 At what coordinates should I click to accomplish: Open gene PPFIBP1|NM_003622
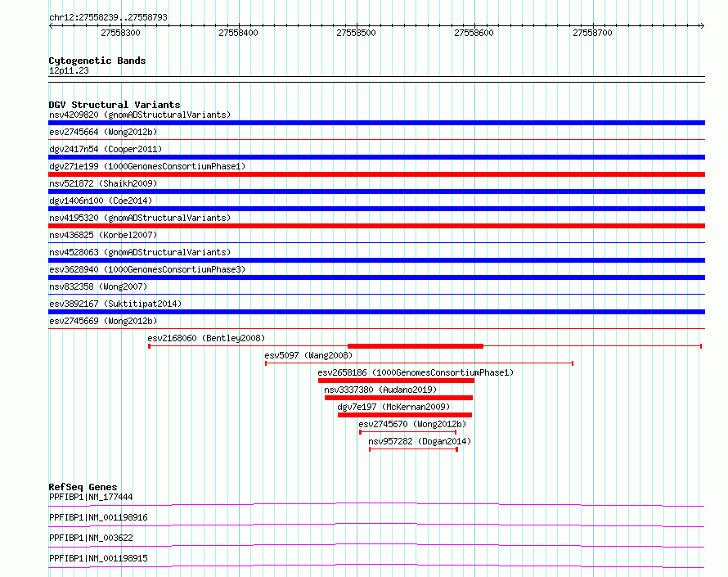[x=91, y=538]
